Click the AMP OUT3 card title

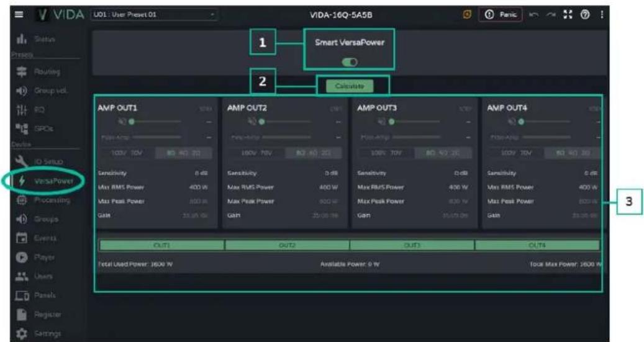click(x=377, y=107)
